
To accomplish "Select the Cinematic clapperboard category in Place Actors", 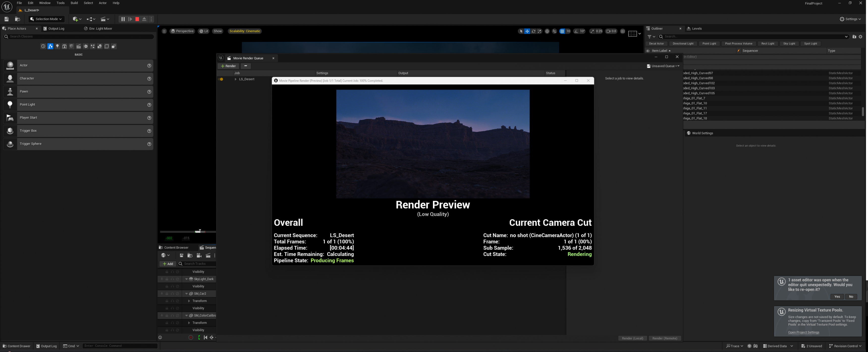I will coord(78,46).
